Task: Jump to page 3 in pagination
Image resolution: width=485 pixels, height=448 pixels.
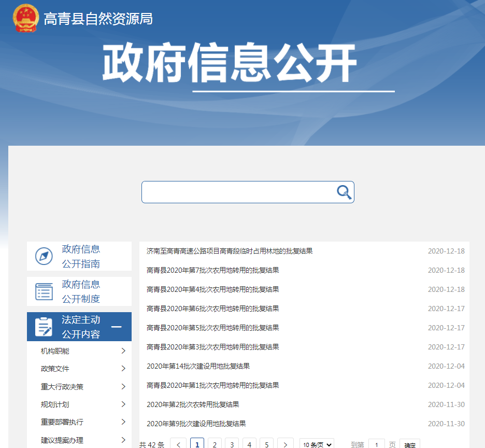Action: [x=232, y=444]
